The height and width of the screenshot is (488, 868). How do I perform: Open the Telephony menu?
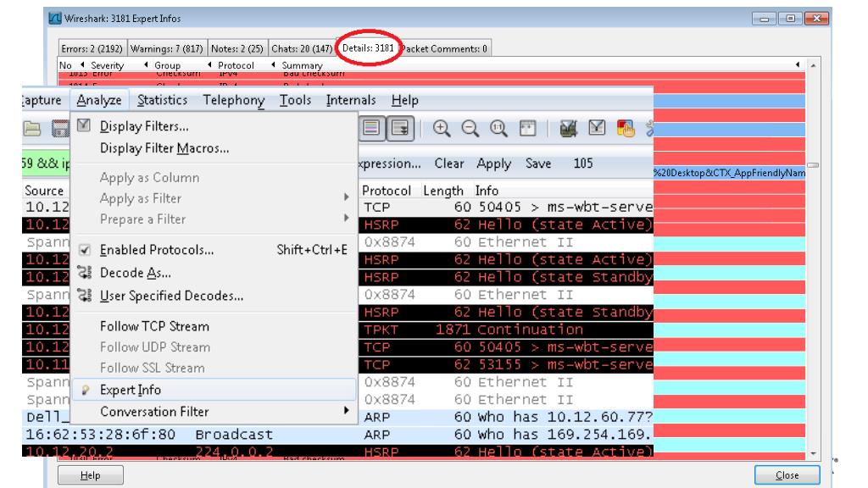click(234, 100)
